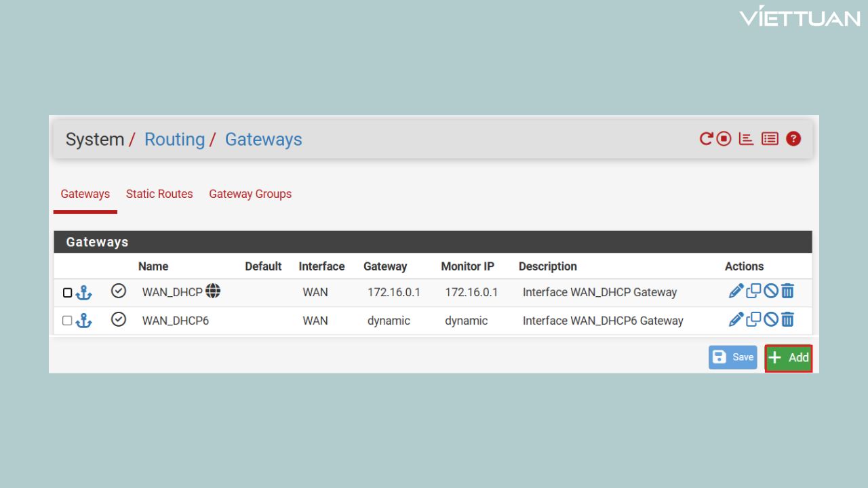
Task: Select the checkbox for the WAN_DHCP row
Action: tap(67, 292)
